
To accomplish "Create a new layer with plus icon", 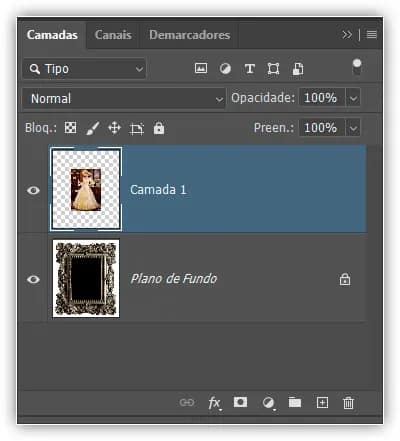I will [x=322, y=403].
